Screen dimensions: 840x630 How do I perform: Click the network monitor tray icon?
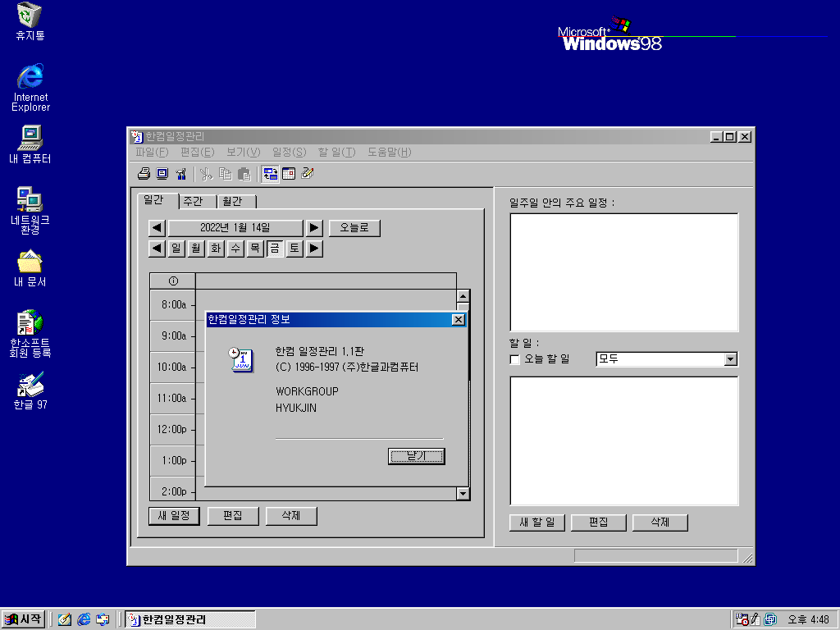tap(770, 619)
